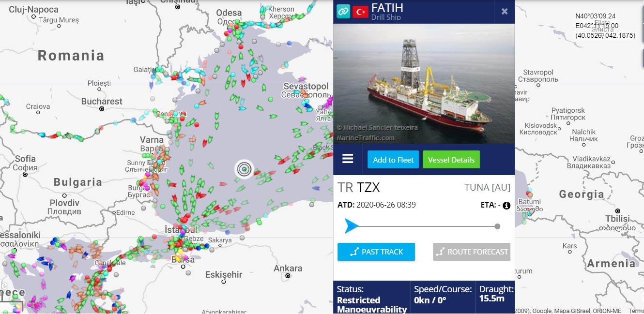The height and width of the screenshot is (314, 644).
Task: Click the blue arrow on voyage progress line
Action: point(351,226)
